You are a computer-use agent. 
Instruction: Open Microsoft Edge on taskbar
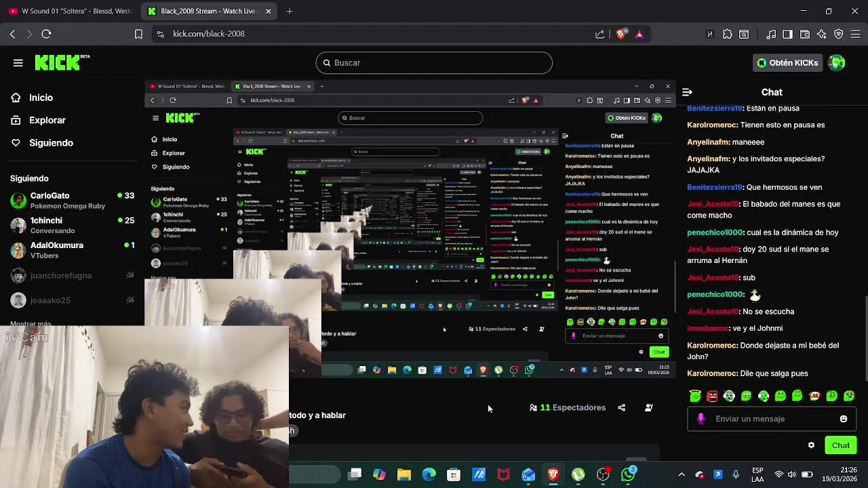[x=429, y=475]
